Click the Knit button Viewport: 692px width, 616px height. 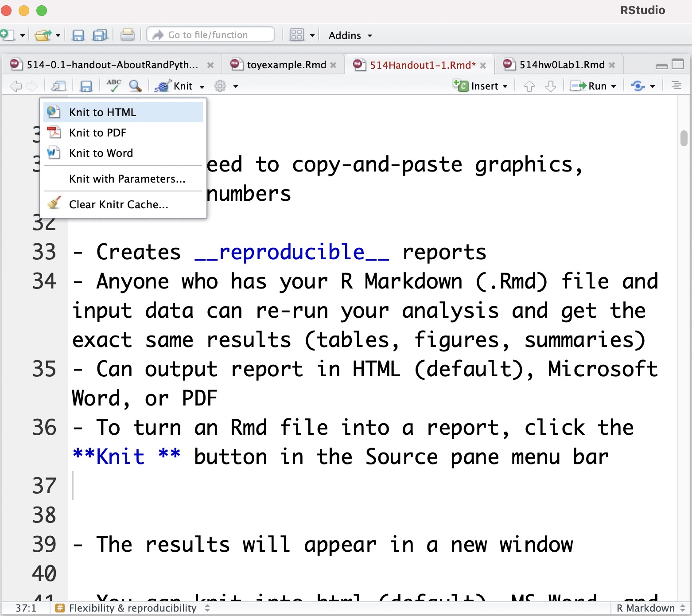point(174,86)
